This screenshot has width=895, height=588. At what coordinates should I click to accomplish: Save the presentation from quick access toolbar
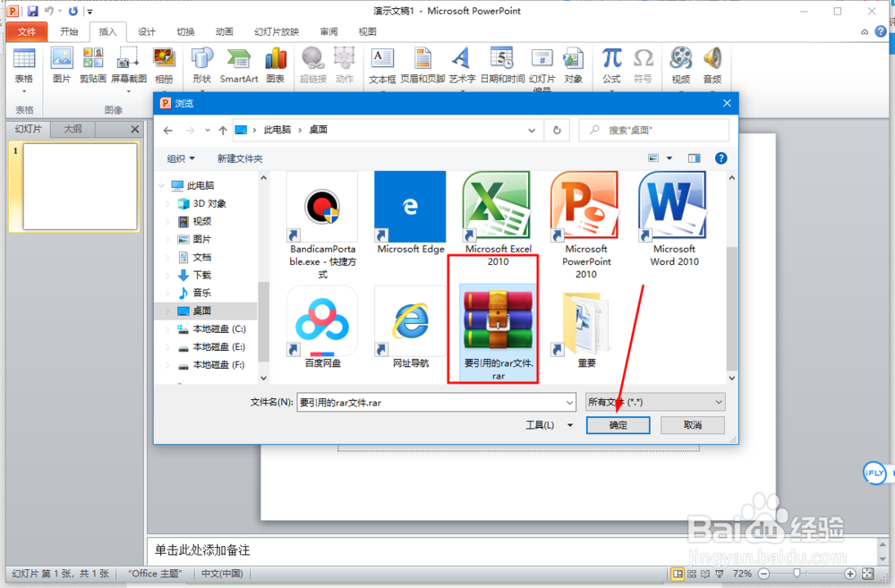pos(32,11)
